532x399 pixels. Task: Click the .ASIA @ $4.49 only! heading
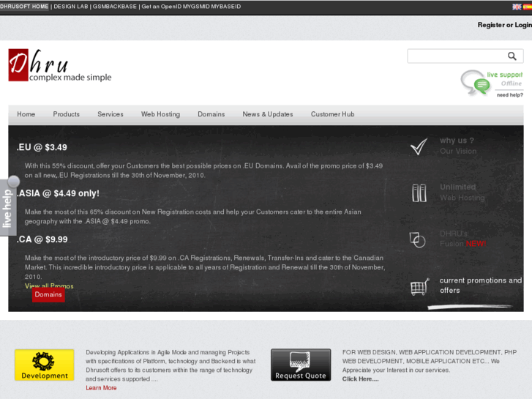(58, 193)
